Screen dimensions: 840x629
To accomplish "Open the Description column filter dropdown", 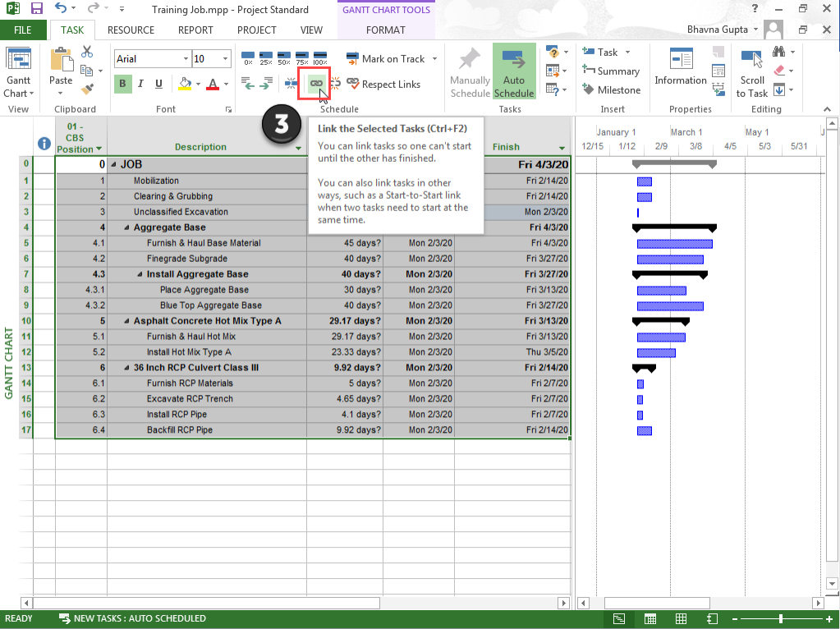I will pos(299,149).
